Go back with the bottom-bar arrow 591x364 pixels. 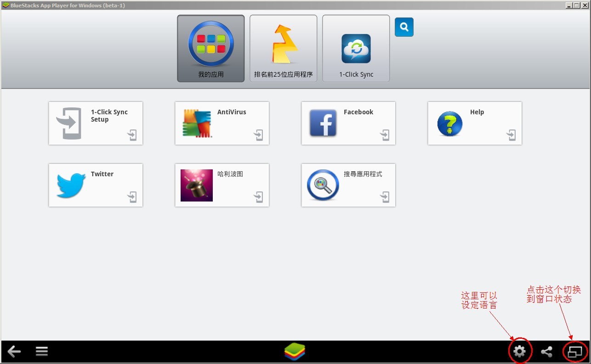point(14,352)
